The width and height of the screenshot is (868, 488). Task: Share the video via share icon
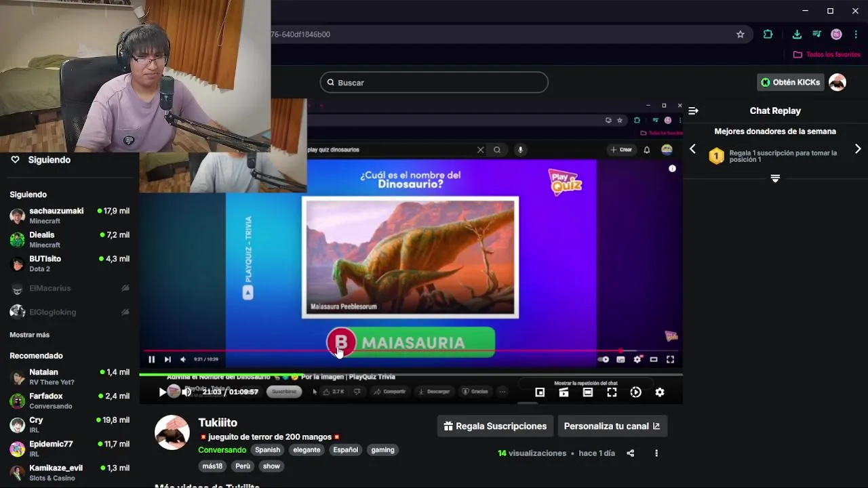[x=631, y=453]
